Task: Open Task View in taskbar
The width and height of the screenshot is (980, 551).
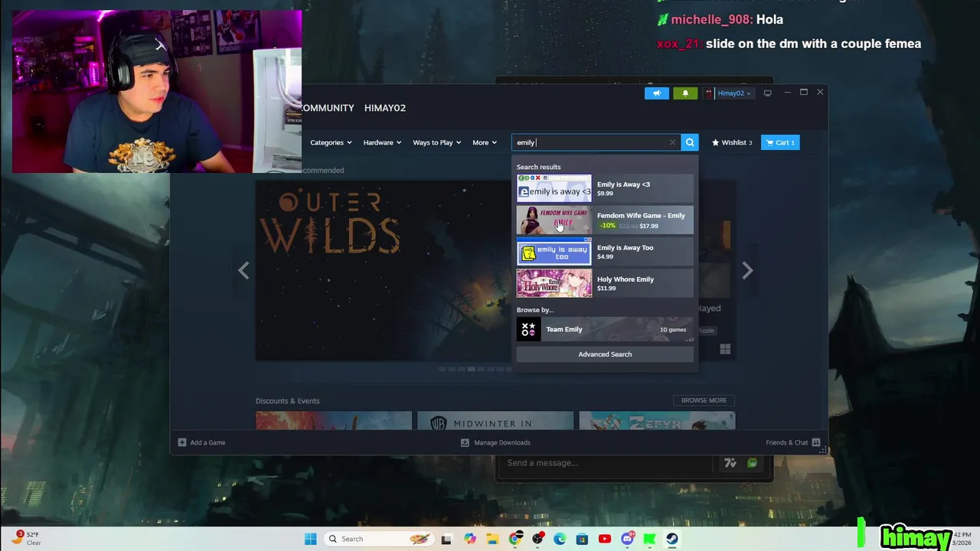Action: 446,539
